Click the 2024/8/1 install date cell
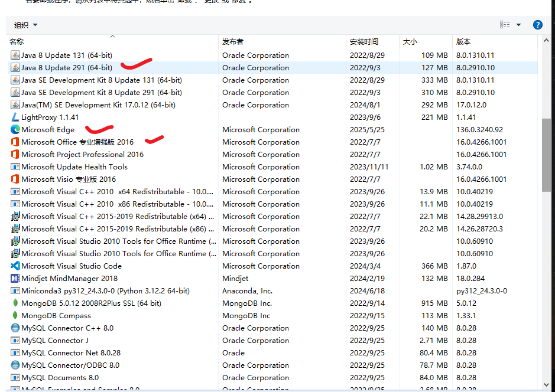Image resolution: width=555 pixels, height=392 pixels. pos(365,104)
